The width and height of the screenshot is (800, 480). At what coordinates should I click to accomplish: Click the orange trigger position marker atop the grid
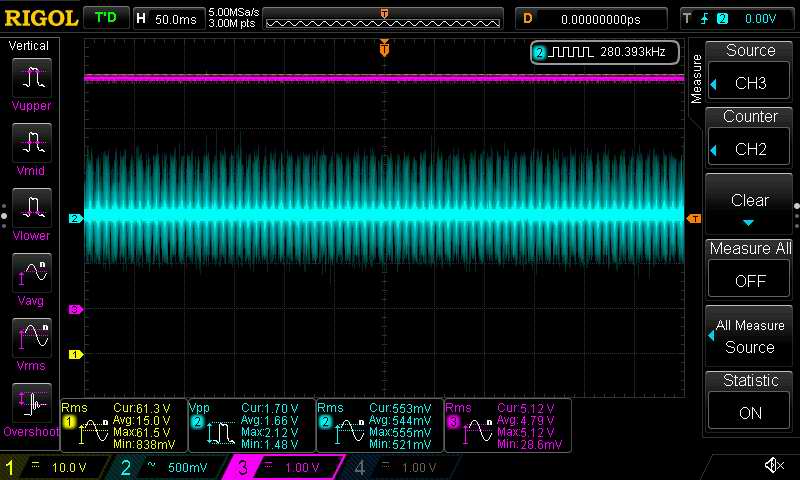[x=384, y=48]
